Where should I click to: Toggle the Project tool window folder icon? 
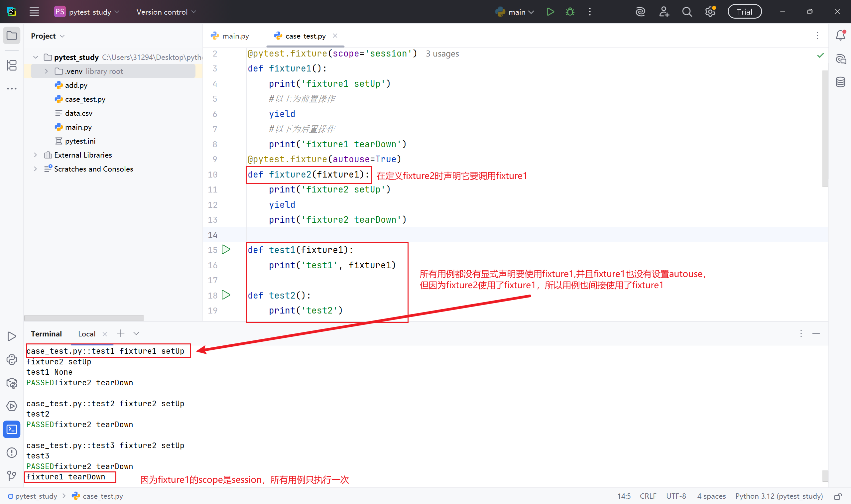click(x=12, y=36)
